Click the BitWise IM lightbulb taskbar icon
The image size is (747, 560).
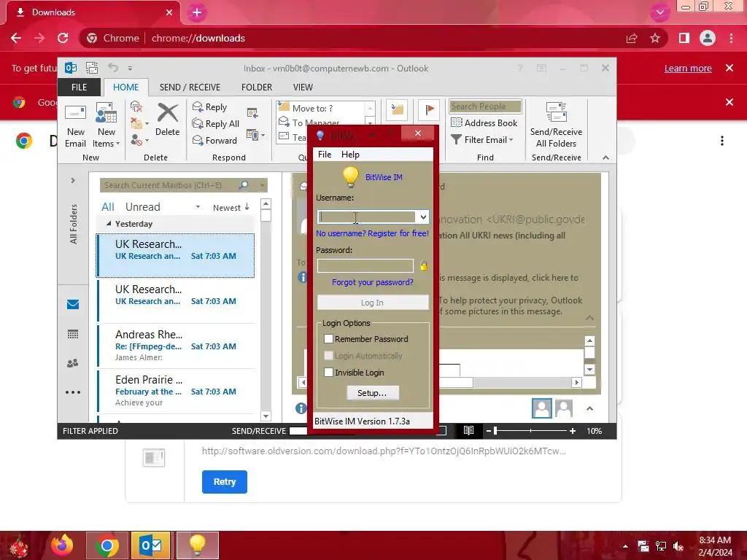(197, 545)
